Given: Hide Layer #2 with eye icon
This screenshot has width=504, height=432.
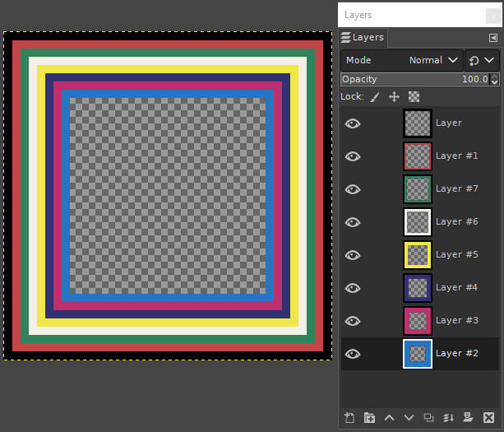Looking at the screenshot, I should pos(353,354).
